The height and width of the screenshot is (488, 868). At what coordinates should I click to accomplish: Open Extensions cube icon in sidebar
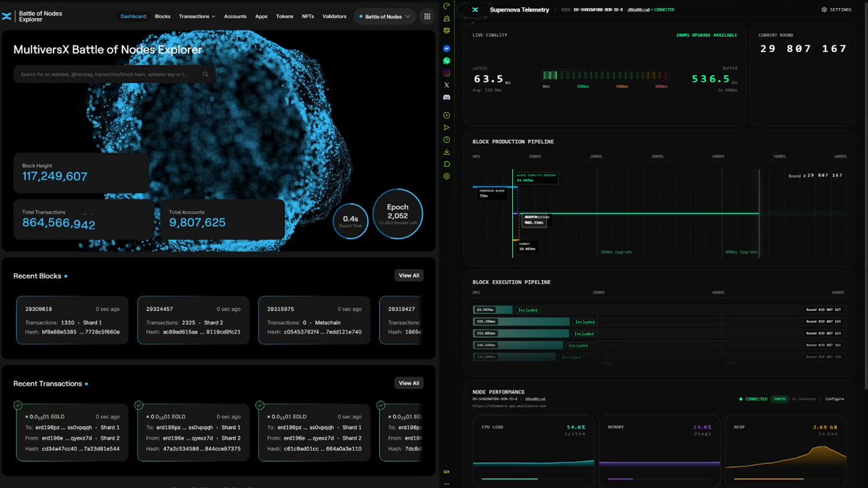pyautogui.click(x=447, y=164)
